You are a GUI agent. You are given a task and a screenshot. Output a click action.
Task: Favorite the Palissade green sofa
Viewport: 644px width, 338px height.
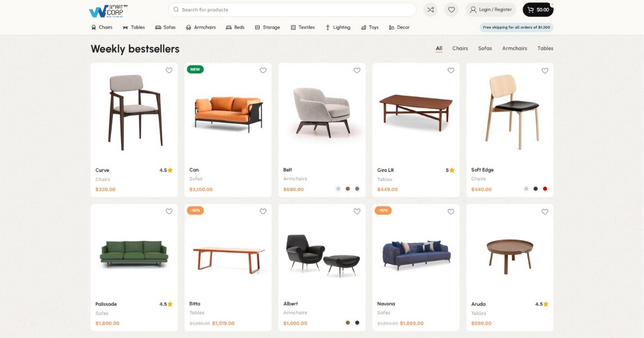(x=169, y=211)
